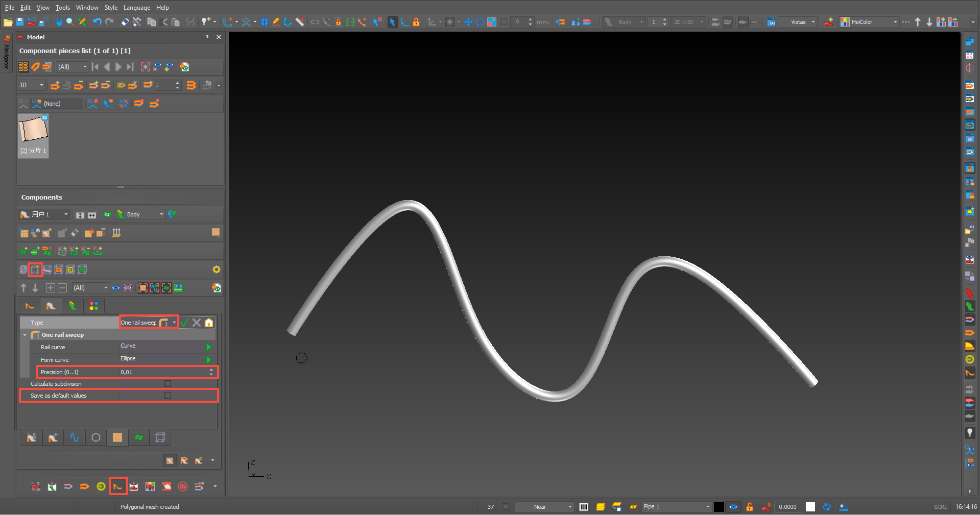
Task: Expand the Pipe 1 layer dropdown
Action: tap(707, 507)
